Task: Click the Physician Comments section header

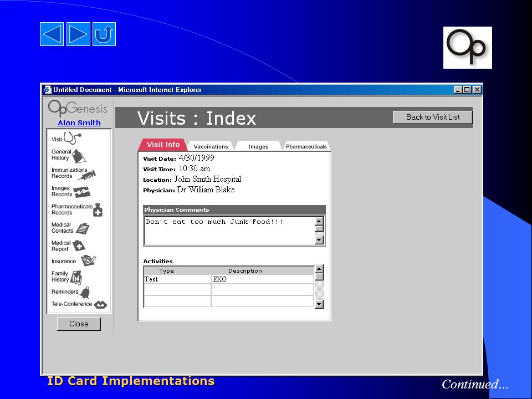Action: tap(234, 209)
